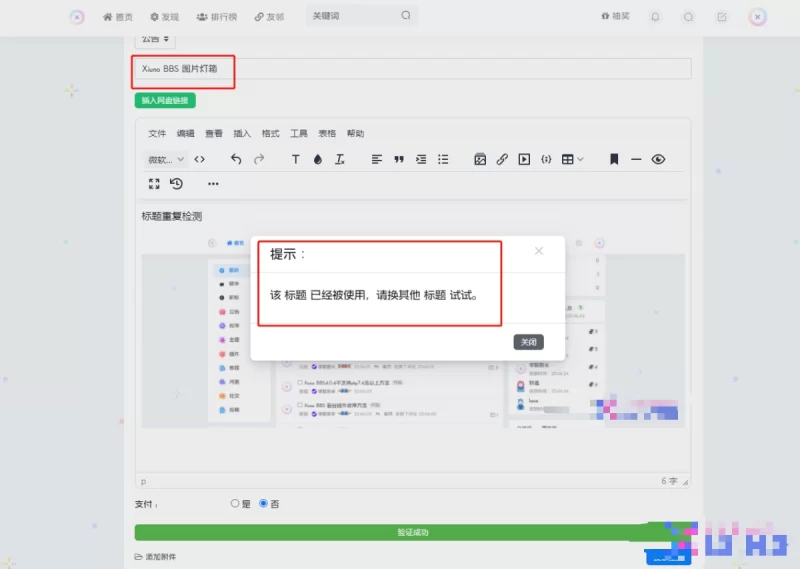Screen dimensions: 800x569
Task: Open the text color droplet picker
Action: [318, 159]
